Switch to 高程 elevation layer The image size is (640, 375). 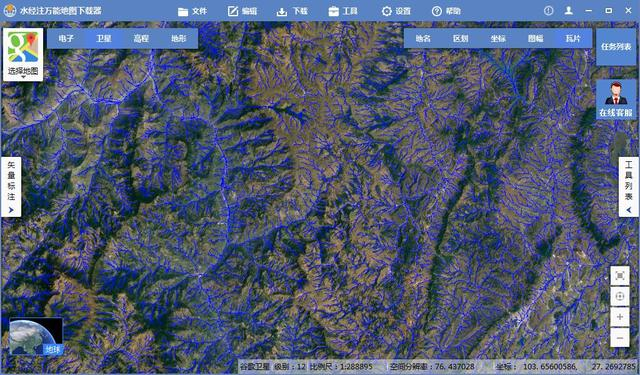[x=141, y=38]
